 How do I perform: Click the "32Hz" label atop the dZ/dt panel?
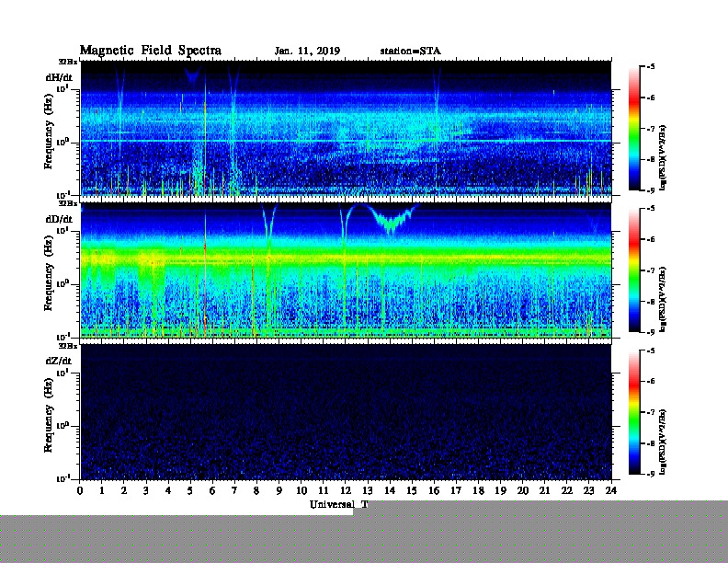tap(68, 346)
